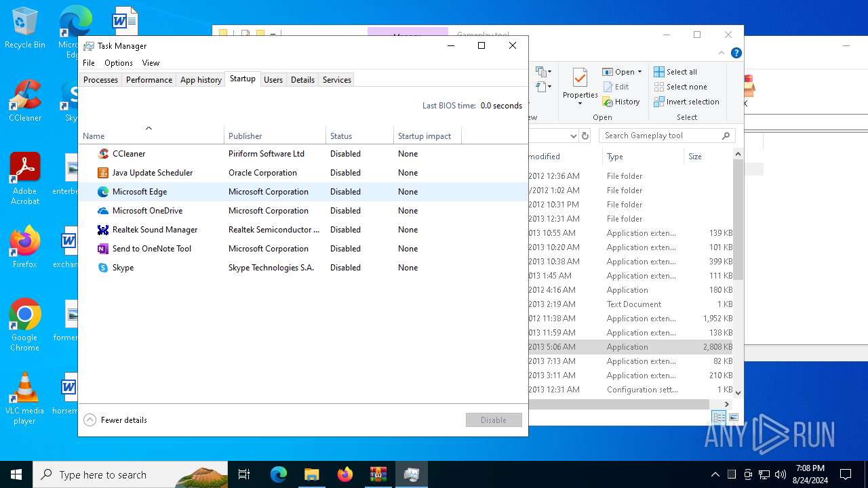Viewport: 868px width, 488px height.
Task: Show hidden system tray icons
Action: point(715,474)
